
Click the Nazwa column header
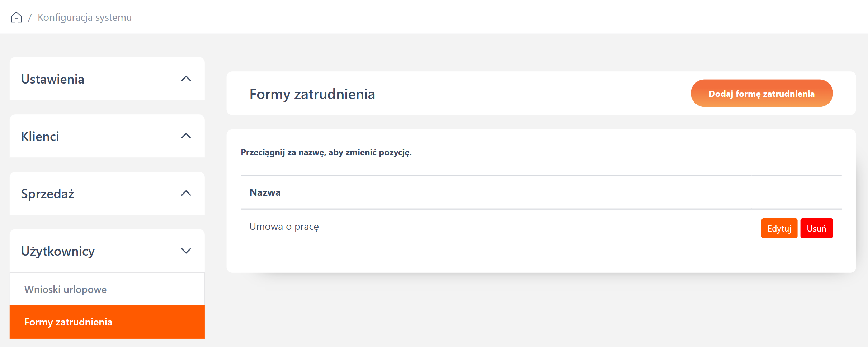click(x=265, y=192)
